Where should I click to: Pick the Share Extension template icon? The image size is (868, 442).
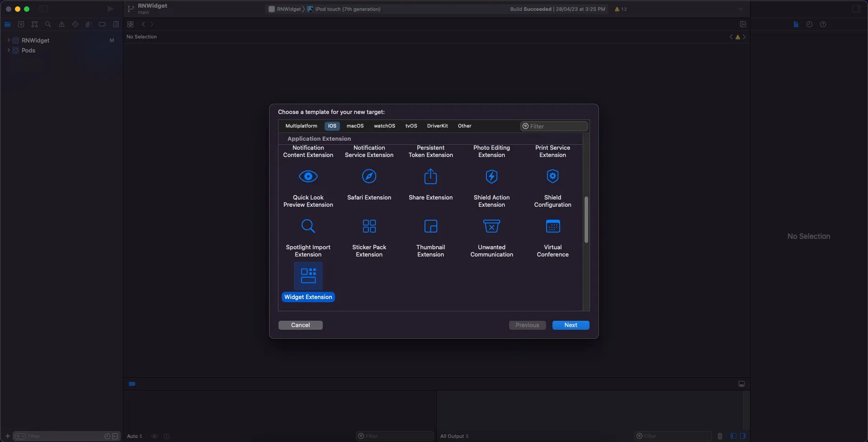click(x=431, y=176)
